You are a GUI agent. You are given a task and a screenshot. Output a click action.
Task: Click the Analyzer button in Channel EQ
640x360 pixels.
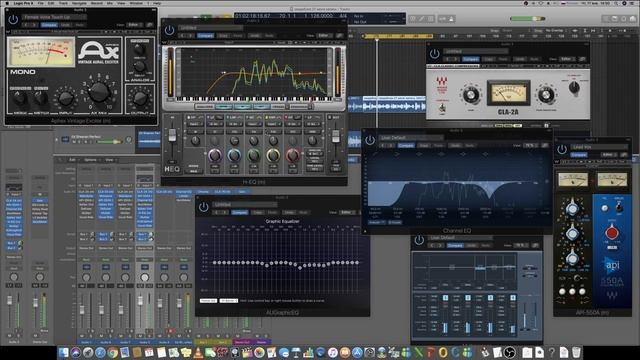377,222
